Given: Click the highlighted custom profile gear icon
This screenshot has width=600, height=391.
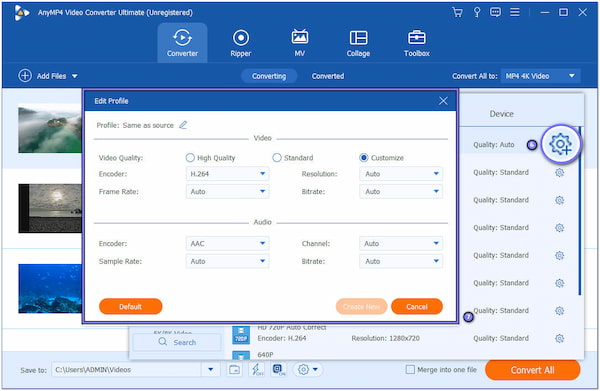Looking at the screenshot, I should [560, 144].
